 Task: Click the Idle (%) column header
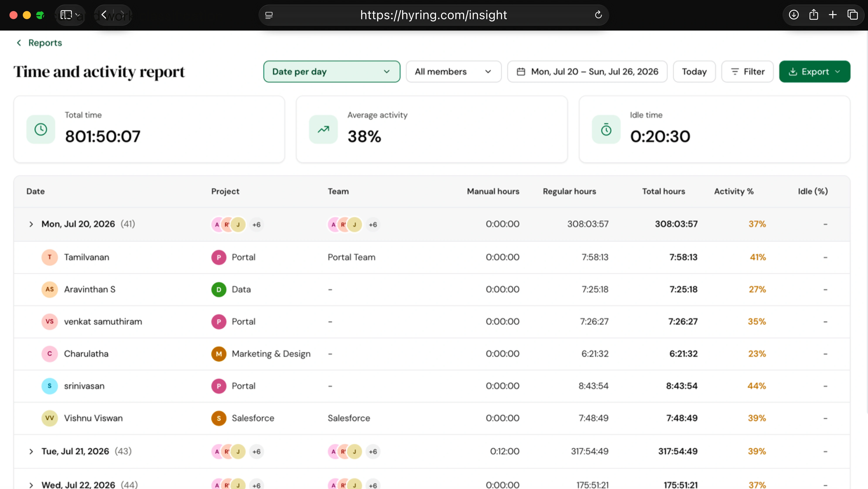coord(813,191)
